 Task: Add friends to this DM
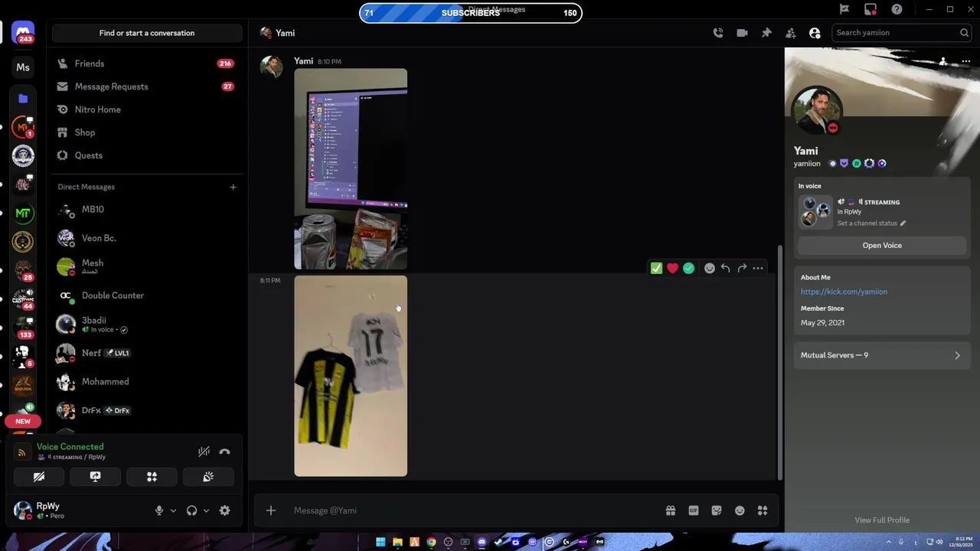(x=791, y=33)
